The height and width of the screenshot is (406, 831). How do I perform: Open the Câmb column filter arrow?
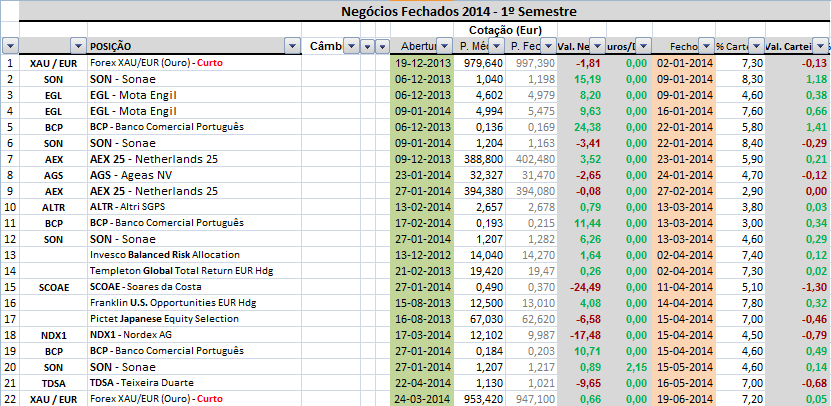[x=351, y=47]
